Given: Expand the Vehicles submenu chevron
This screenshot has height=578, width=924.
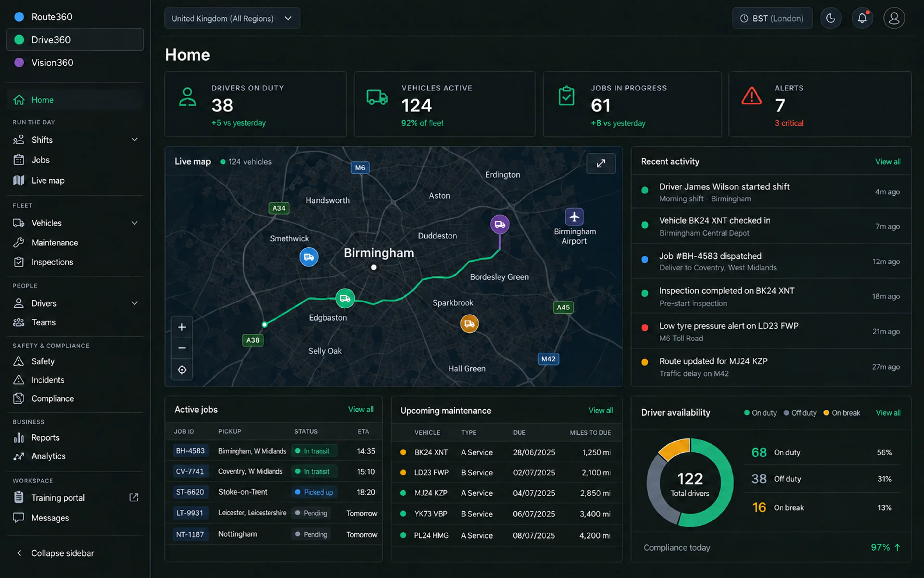Looking at the screenshot, I should [x=135, y=223].
